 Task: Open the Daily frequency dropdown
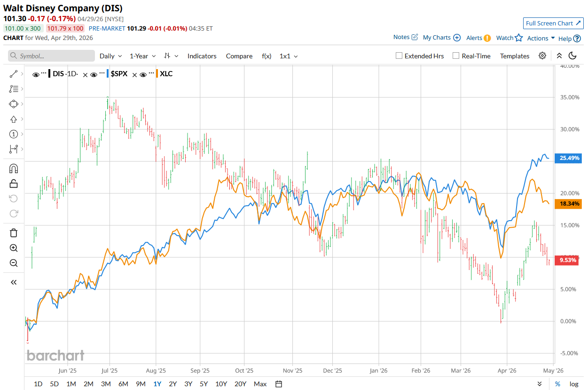pyautogui.click(x=110, y=56)
